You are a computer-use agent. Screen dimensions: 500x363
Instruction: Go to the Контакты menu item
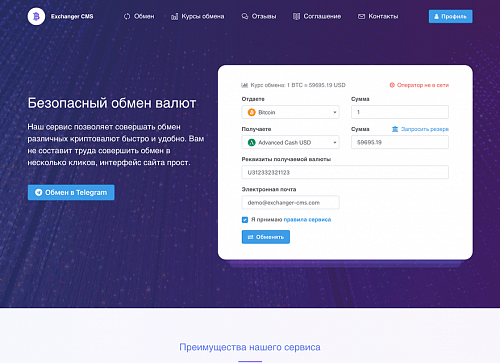pos(378,16)
